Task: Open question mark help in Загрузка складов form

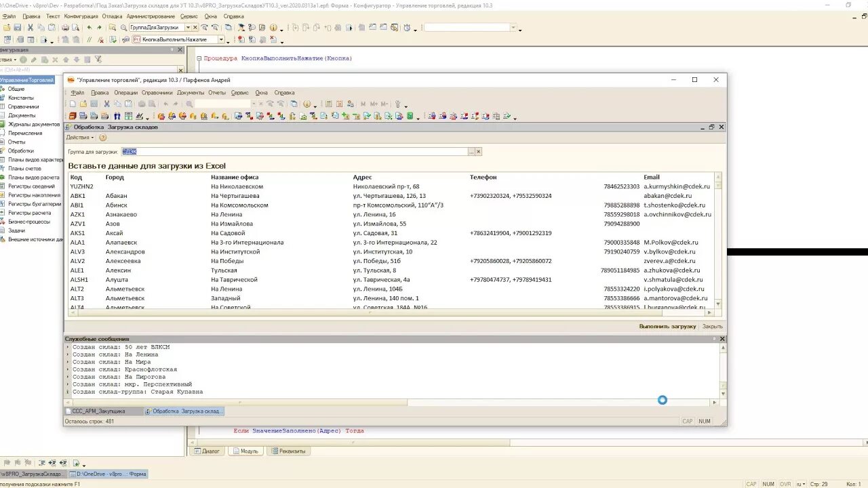Action: click(x=102, y=138)
